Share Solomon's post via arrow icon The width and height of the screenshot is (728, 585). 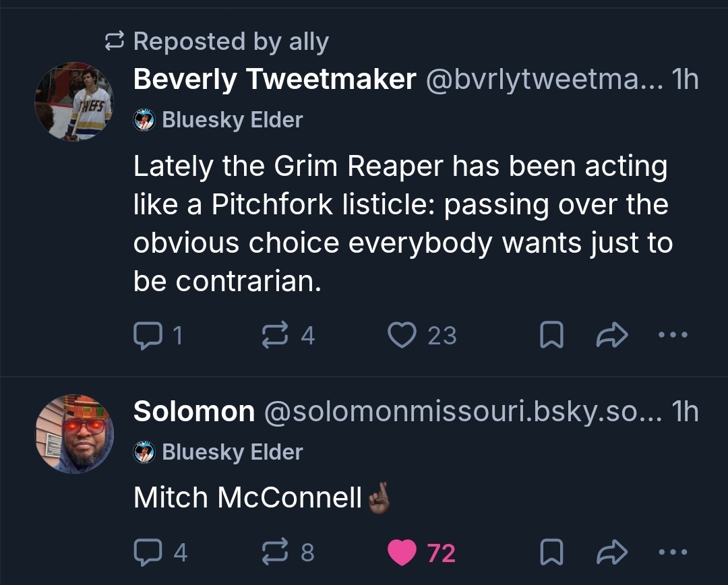[x=612, y=553]
